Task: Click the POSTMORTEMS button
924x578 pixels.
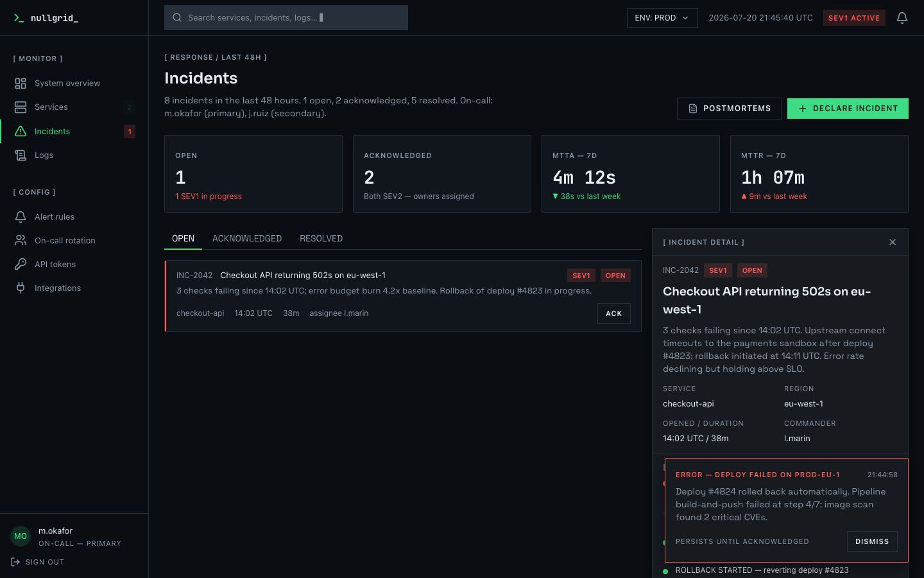Action: (730, 109)
